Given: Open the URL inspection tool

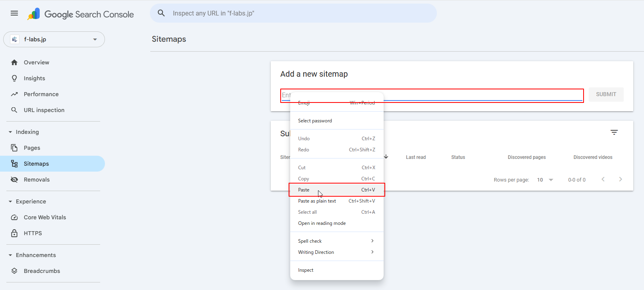Looking at the screenshot, I should tap(52, 110).
